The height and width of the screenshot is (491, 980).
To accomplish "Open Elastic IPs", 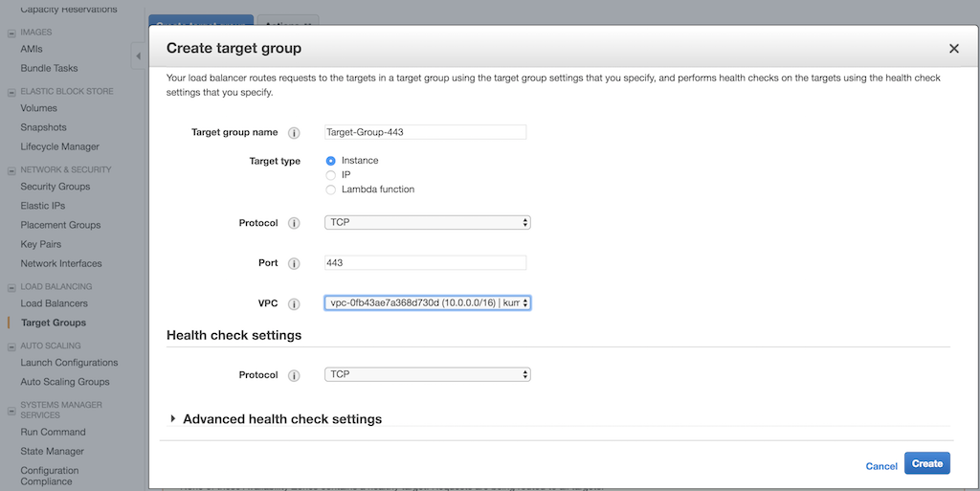I will tap(42, 206).
